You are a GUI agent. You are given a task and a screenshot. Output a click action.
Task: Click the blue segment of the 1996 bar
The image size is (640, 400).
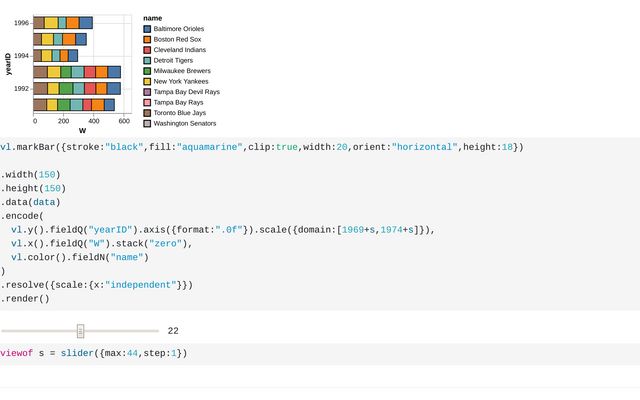(86, 22)
